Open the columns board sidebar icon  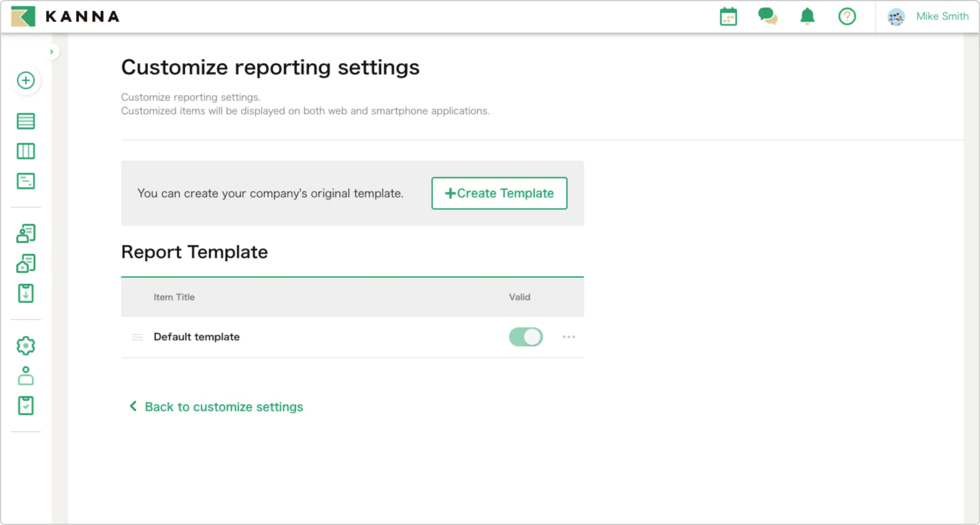[x=26, y=151]
